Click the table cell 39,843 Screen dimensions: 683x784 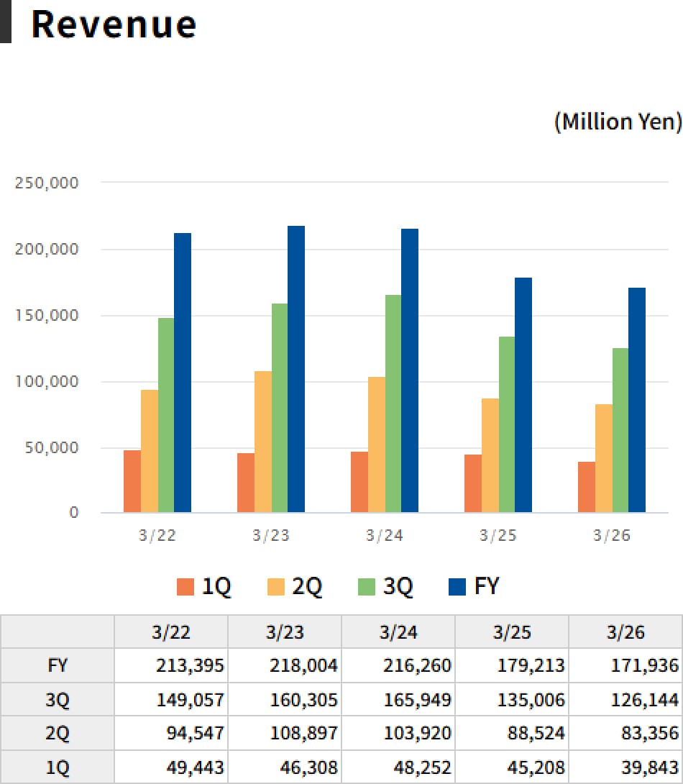[x=625, y=767]
